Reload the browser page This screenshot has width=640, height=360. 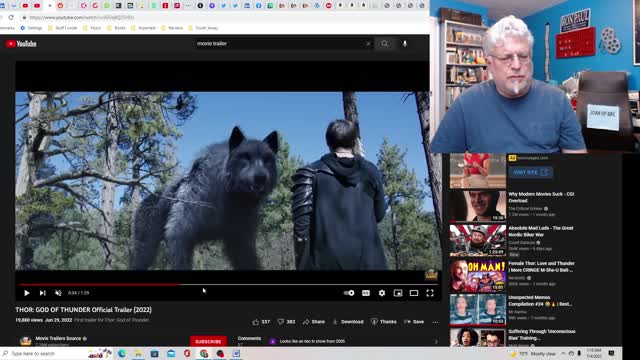pyautogui.click(x=11, y=18)
